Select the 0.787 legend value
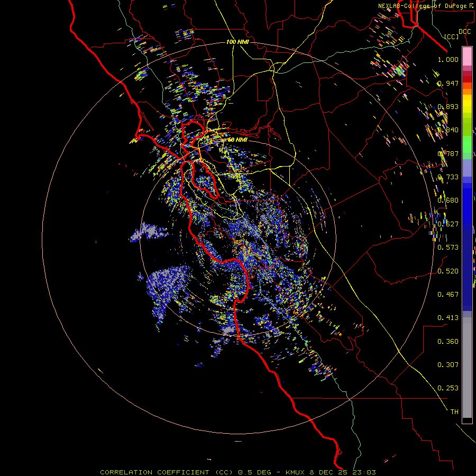The width and height of the screenshot is (476, 476). click(x=448, y=153)
